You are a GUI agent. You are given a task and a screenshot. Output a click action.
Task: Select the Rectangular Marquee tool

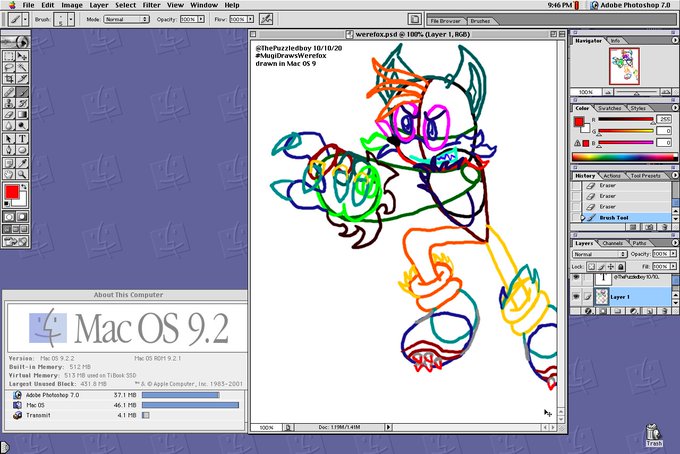(x=9, y=56)
